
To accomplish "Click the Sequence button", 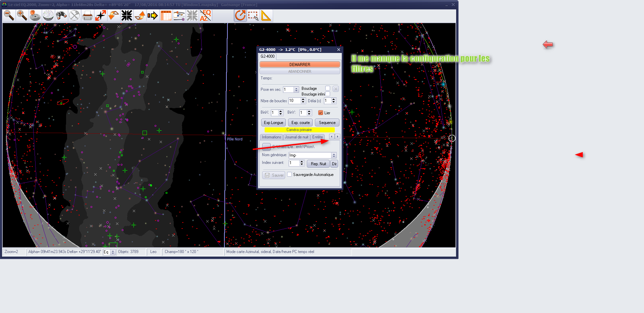I will tap(327, 123).
